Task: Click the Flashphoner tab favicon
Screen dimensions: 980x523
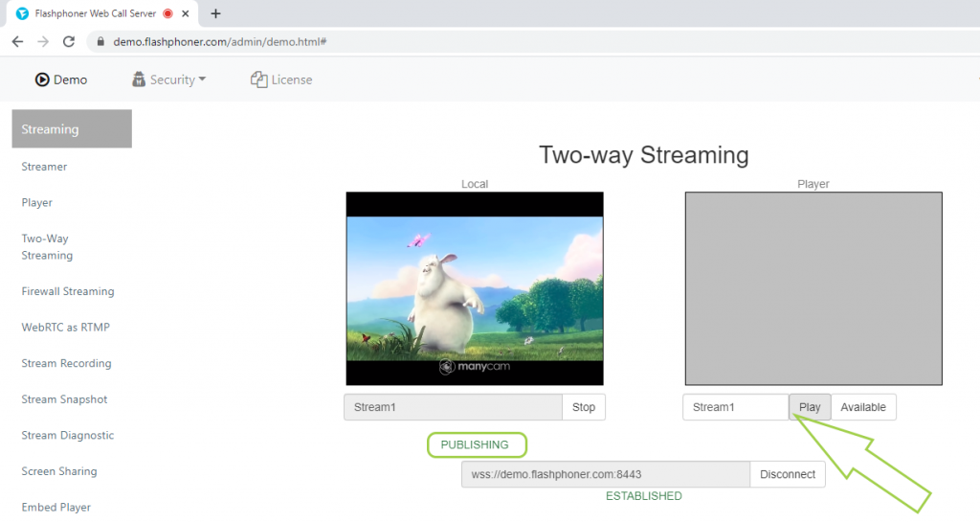Action: point(23,13)
